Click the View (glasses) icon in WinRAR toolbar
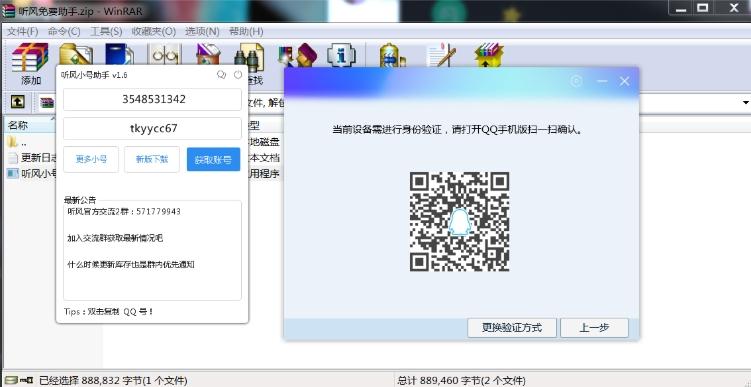Image resolution: width=751 pixels, height=387 pixels. (x=164, y=54)
